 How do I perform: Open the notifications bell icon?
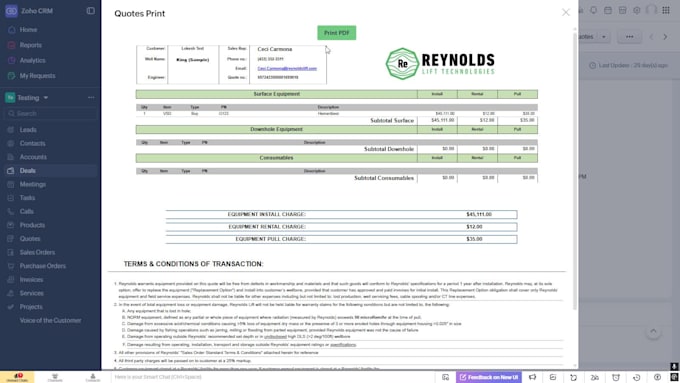(593, 10)
